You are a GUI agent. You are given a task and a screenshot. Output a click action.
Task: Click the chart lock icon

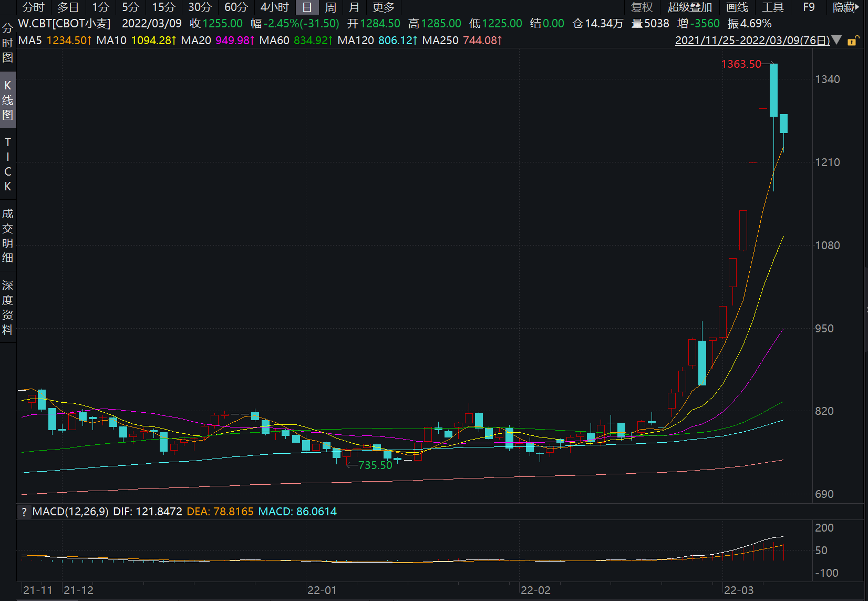853,40
